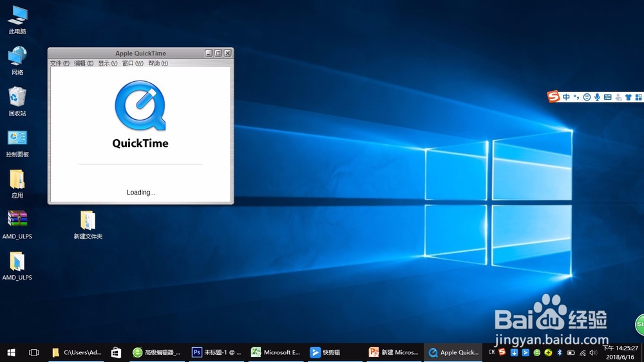Select the 网络 desktop icon
The width and height of the screenshot is (644, 362).
tap(17, 61)
